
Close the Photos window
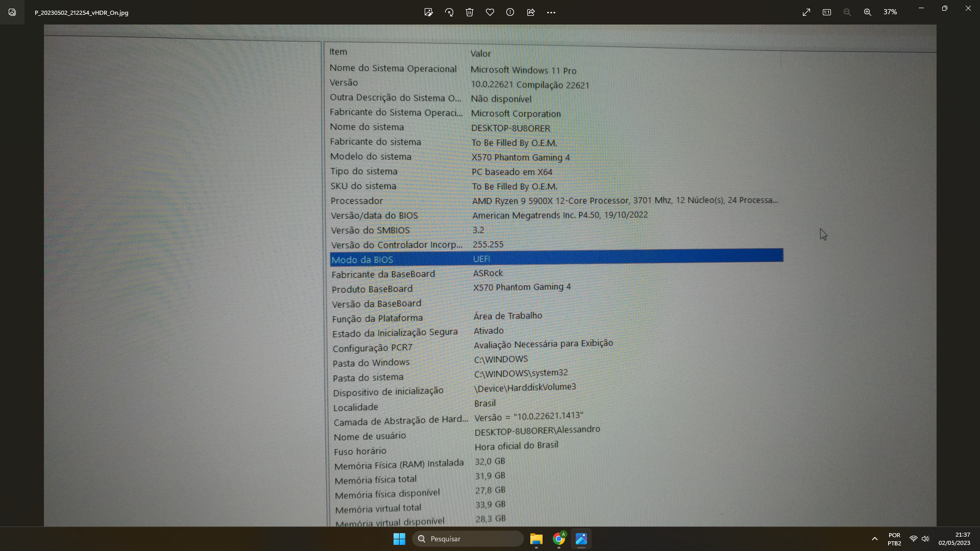pos(968,8)
